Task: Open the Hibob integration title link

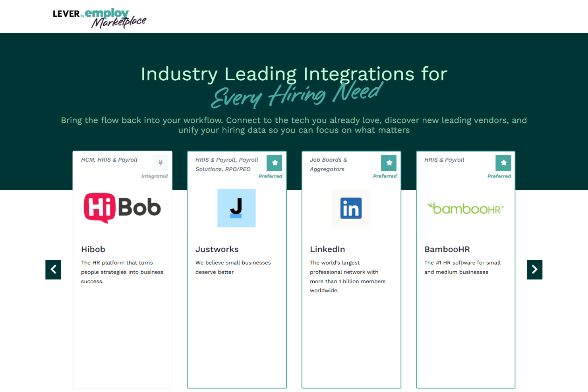Action: pos(93,249)
